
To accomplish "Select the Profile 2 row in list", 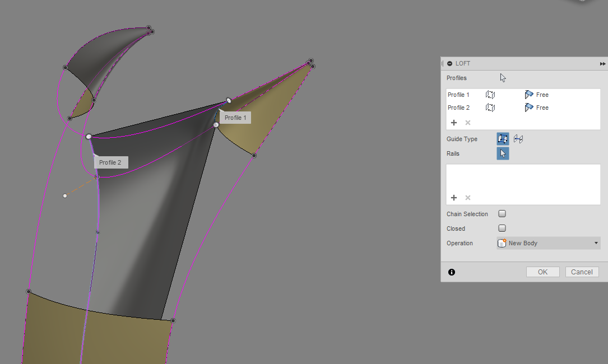I will click(x=523, y=108).
